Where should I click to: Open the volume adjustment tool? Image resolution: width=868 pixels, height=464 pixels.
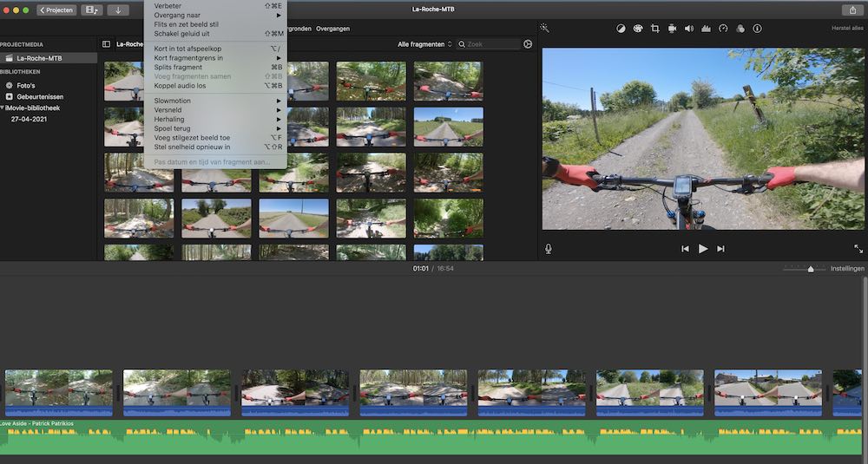689,29
